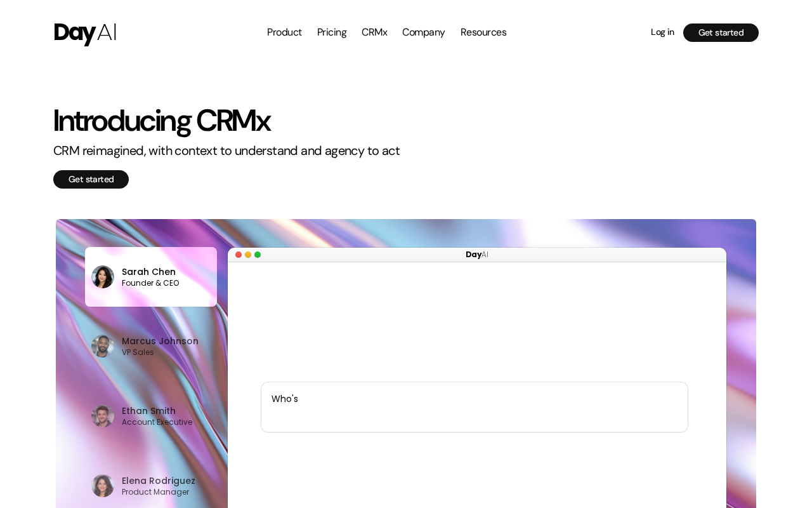
Task: Focus the prompt box containing "Who's"
Action: click(475, 407)
